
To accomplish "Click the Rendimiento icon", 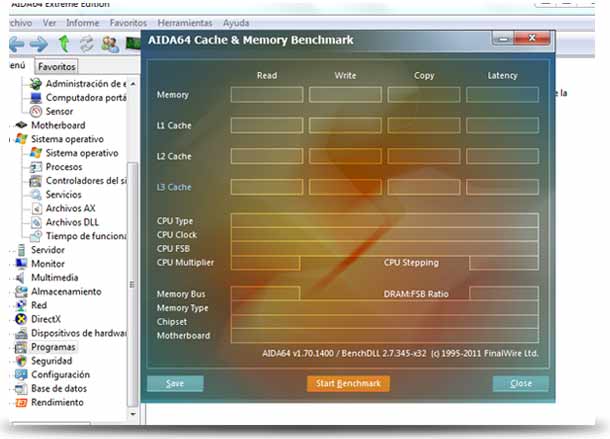I will (x=21, y=402).
